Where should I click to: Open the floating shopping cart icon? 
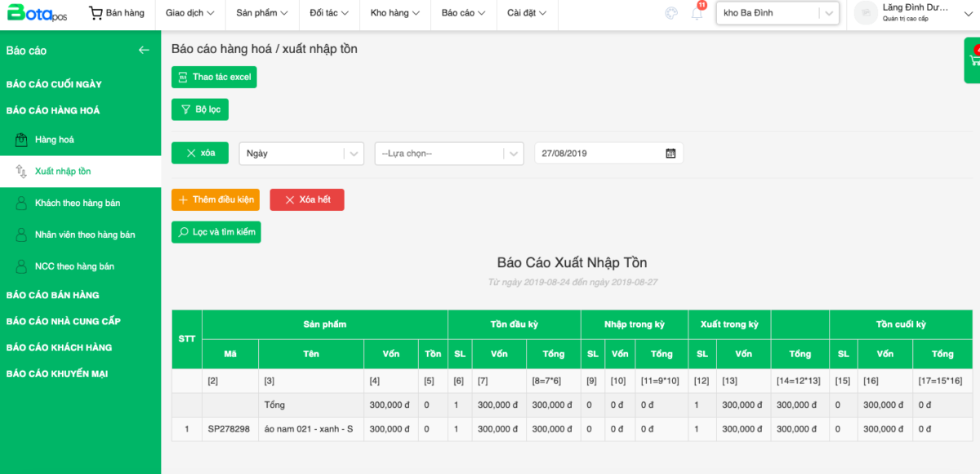point(973,60)
